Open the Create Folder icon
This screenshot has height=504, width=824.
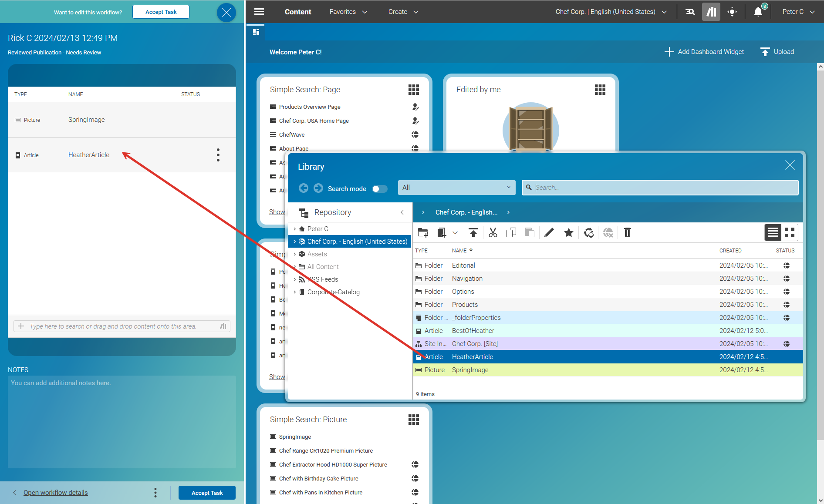point(422,232)
